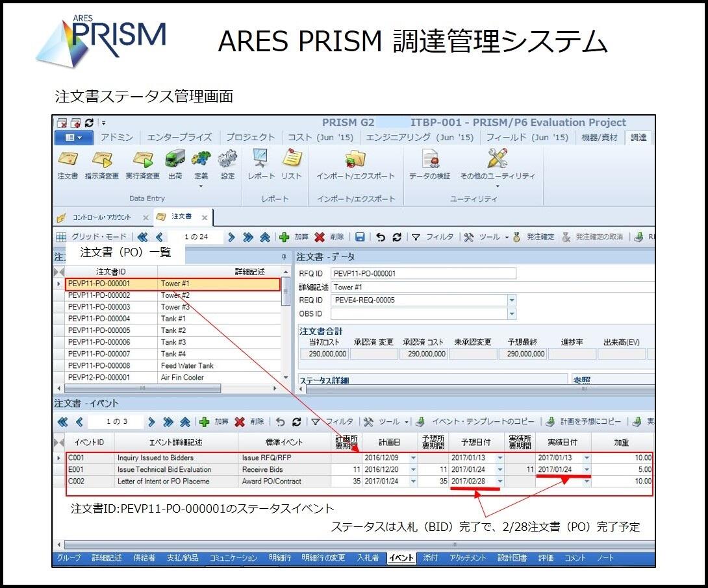Go to last record in upper toolbar
The width and height of the screenshot is (708, 588).
[x=248, y=237]
